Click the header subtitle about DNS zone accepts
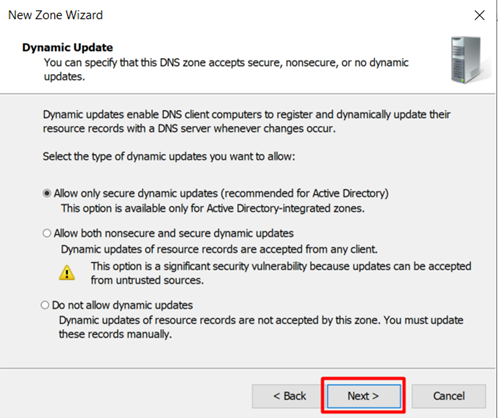 226,69
